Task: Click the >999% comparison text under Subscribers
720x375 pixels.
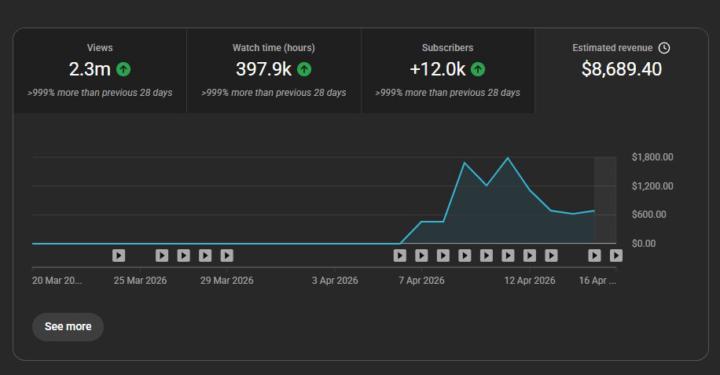Action: [x=448, y=93]
